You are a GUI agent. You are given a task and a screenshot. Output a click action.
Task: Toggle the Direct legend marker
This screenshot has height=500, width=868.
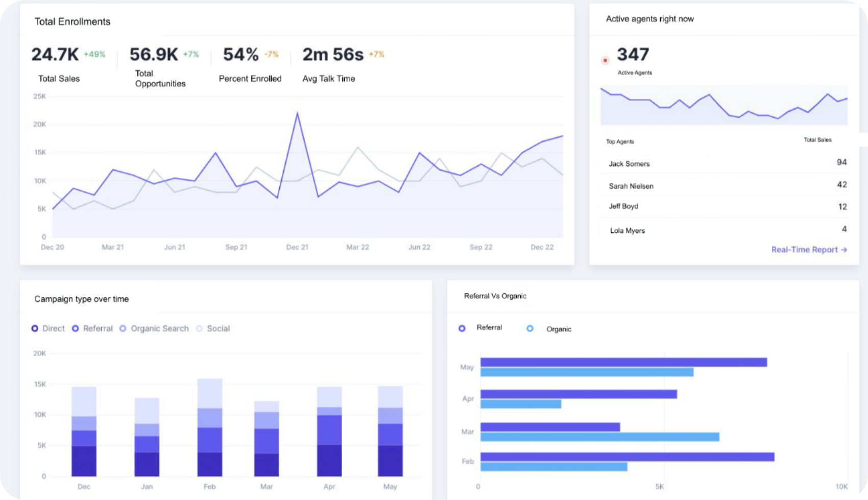[x=35, y=328]
